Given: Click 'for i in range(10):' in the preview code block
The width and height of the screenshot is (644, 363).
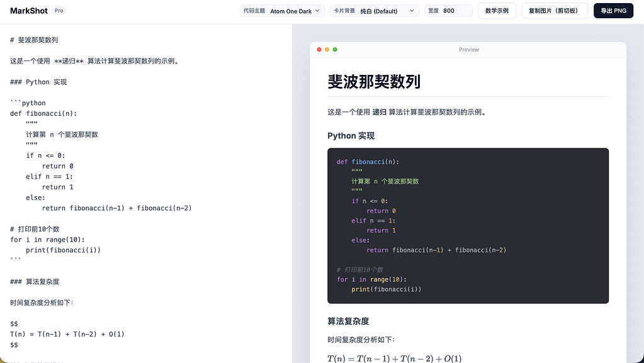Looking at the screenshot, I should [x=371, y=279].
